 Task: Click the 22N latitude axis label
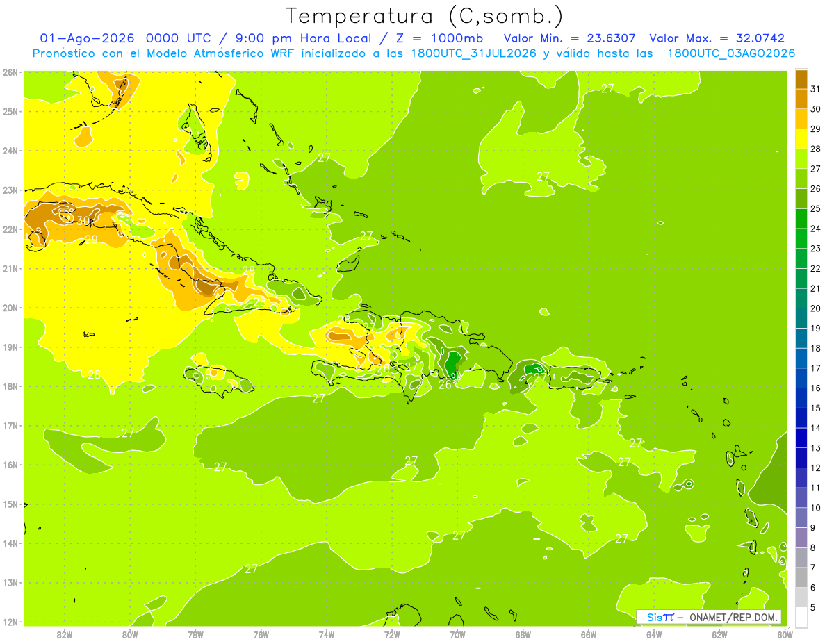pos(10,229)
